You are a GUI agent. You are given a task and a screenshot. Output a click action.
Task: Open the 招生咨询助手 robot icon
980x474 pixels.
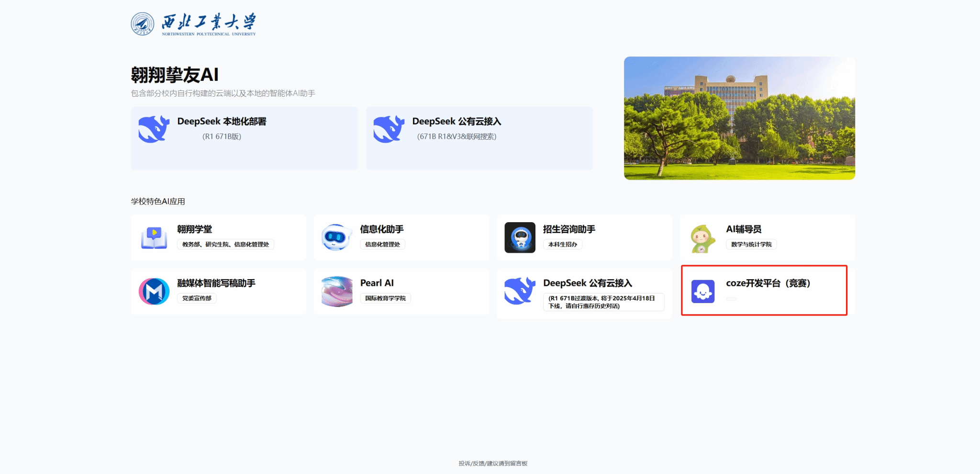pos(520,237)
